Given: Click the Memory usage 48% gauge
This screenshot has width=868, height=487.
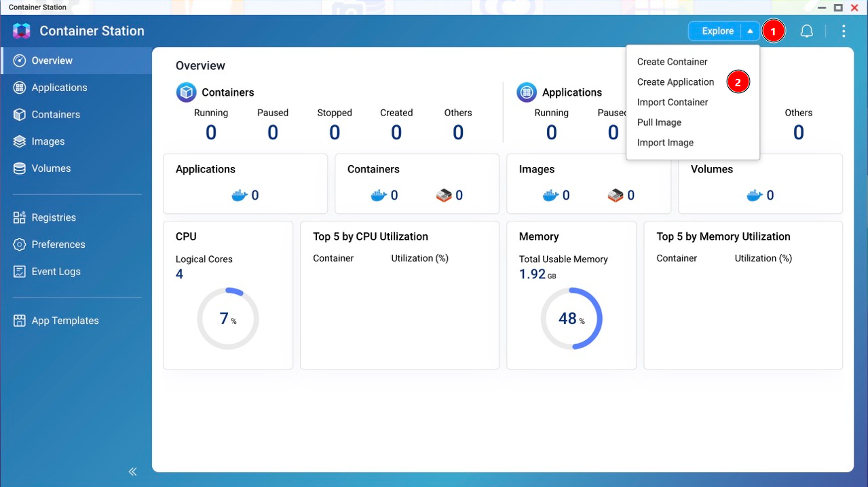Looking at the screenshot, I should click(x=571, y=319).
